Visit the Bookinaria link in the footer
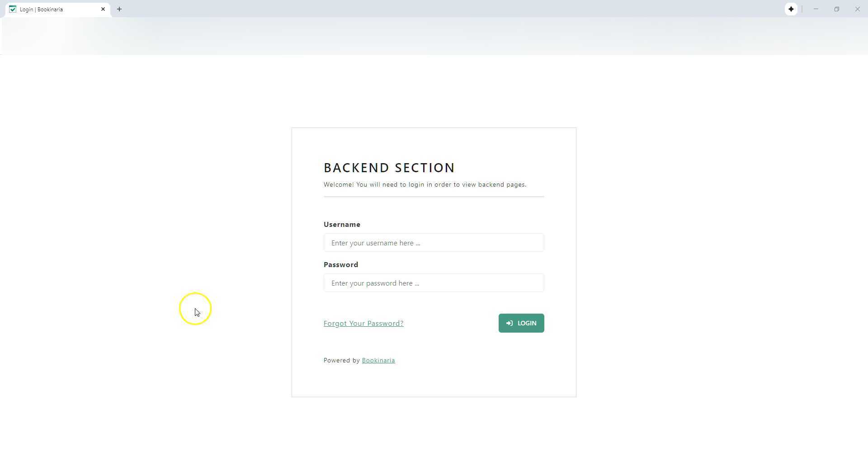Screen dimensions: 868x470 click(378, 360)
